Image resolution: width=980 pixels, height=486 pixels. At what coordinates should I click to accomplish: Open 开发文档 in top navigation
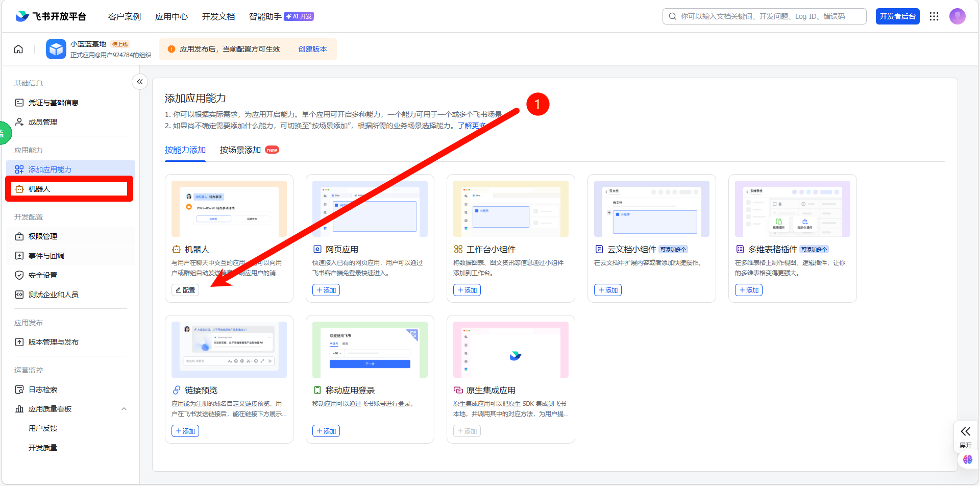click(x=218, y=16)
